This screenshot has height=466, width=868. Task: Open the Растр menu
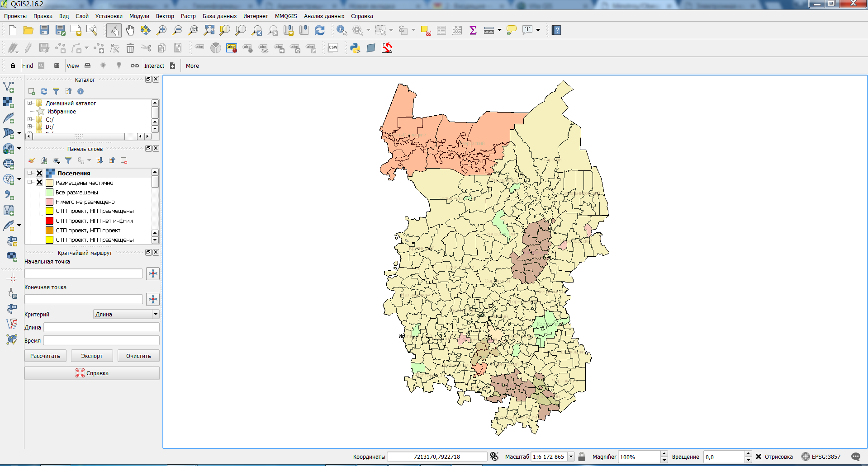188,16
